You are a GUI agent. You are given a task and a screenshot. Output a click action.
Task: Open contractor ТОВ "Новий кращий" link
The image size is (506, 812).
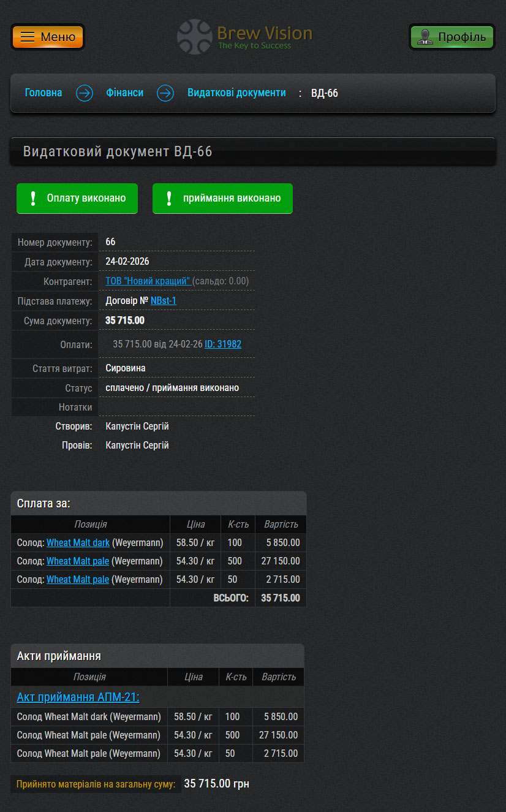point(148,281)
